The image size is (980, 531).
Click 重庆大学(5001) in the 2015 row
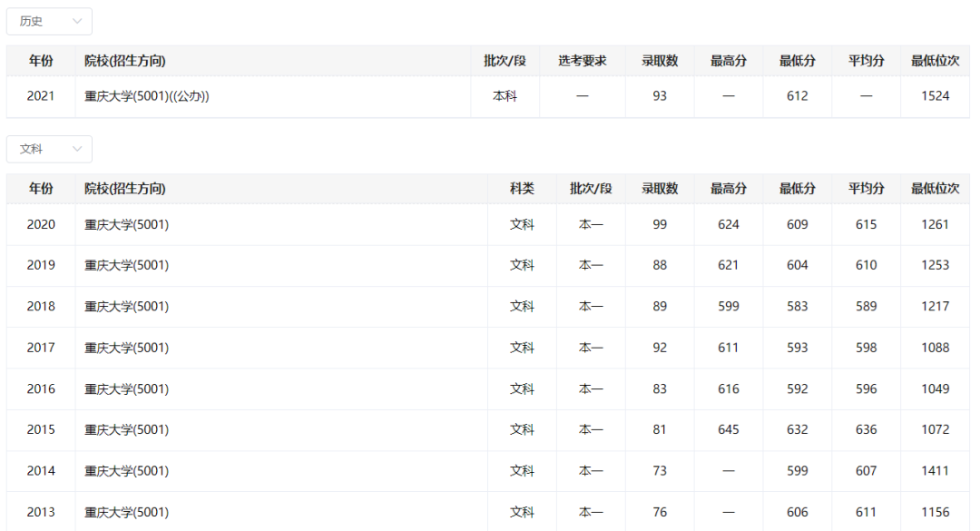(x=126, y=429)
